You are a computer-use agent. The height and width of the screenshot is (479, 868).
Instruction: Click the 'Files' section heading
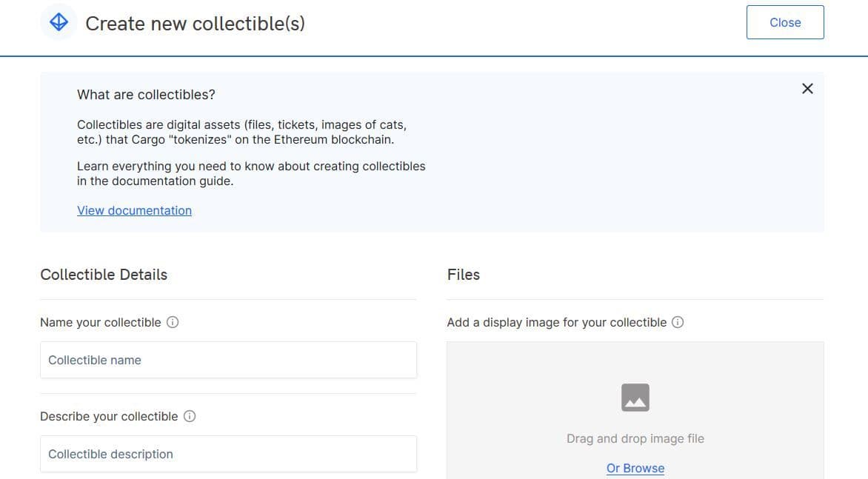pos(464,275)
